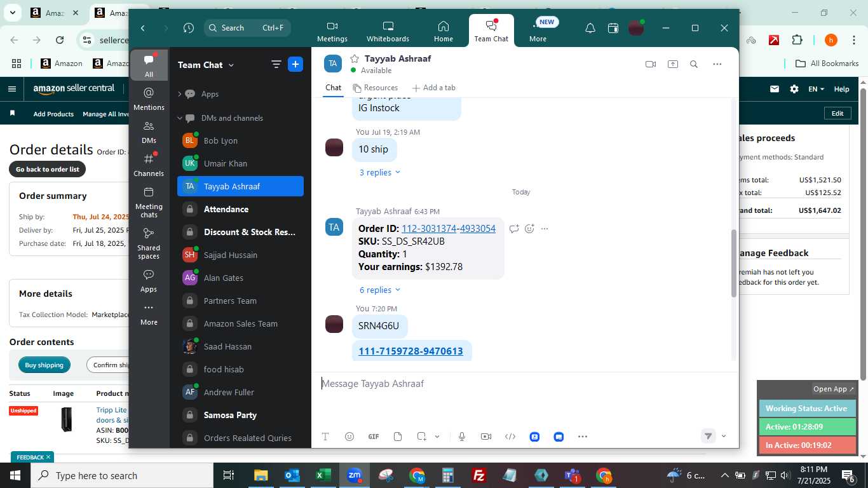
Task: Expand the Apps section in chat list
Action: 180,94
